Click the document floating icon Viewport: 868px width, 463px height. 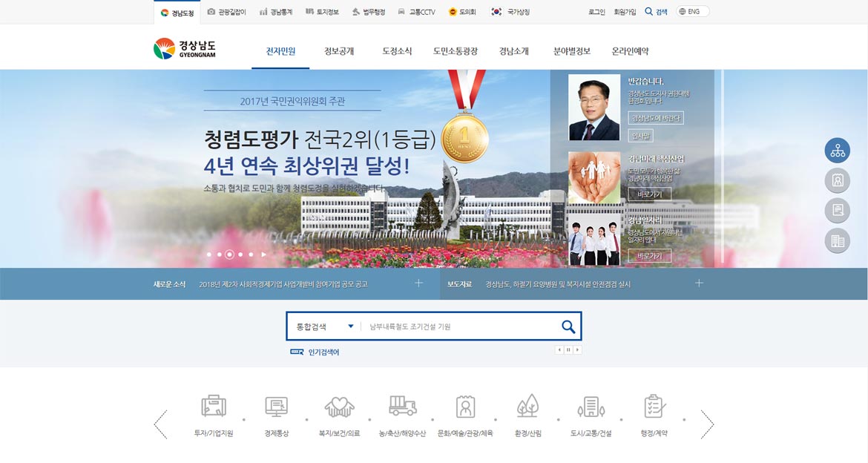pos(838,211)
